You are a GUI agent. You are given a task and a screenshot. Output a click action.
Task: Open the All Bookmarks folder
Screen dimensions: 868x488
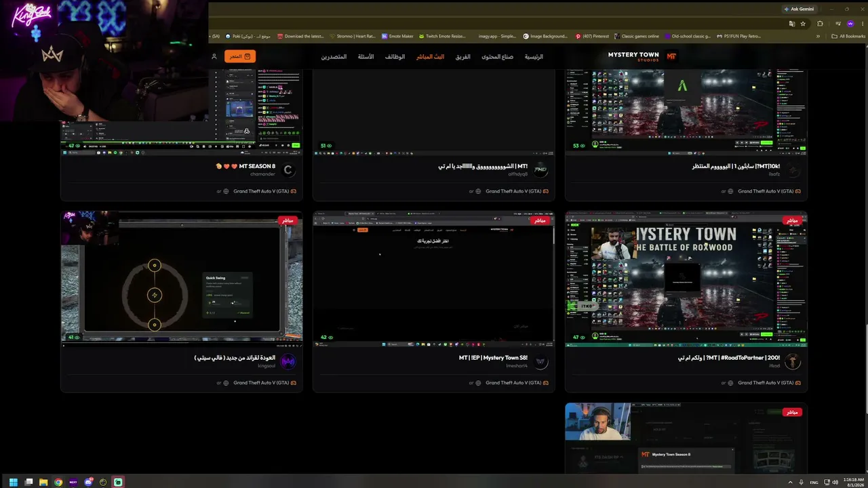pyautogui.click(x=848, y=36)
